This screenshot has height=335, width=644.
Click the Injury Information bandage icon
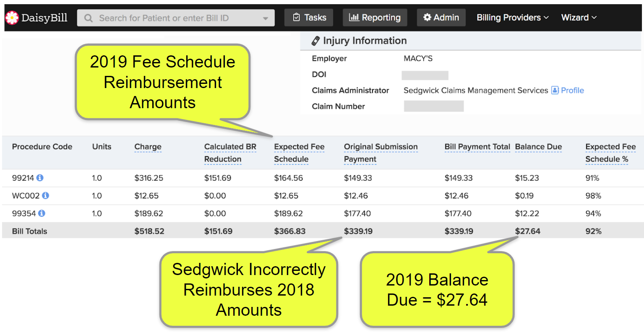pyautogui.click(x=315, y=41)
